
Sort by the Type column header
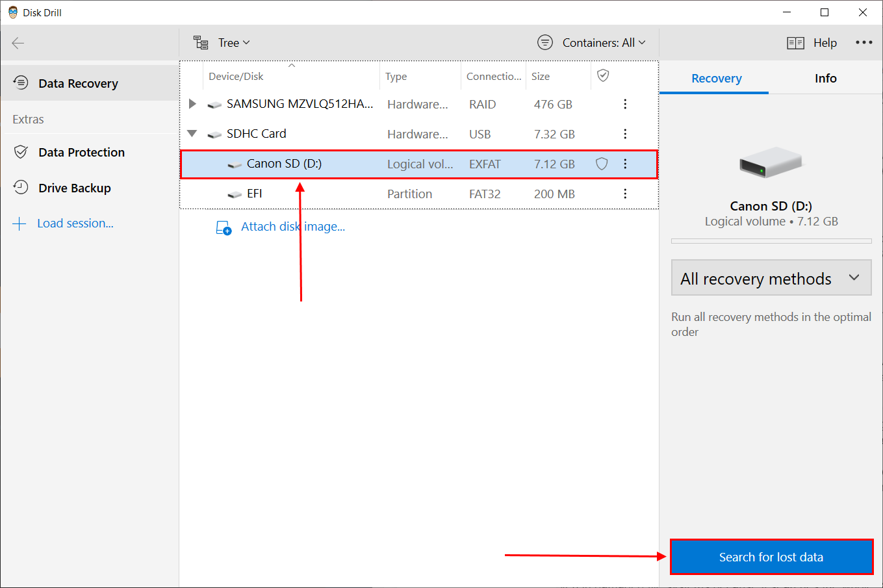[420, 76]
